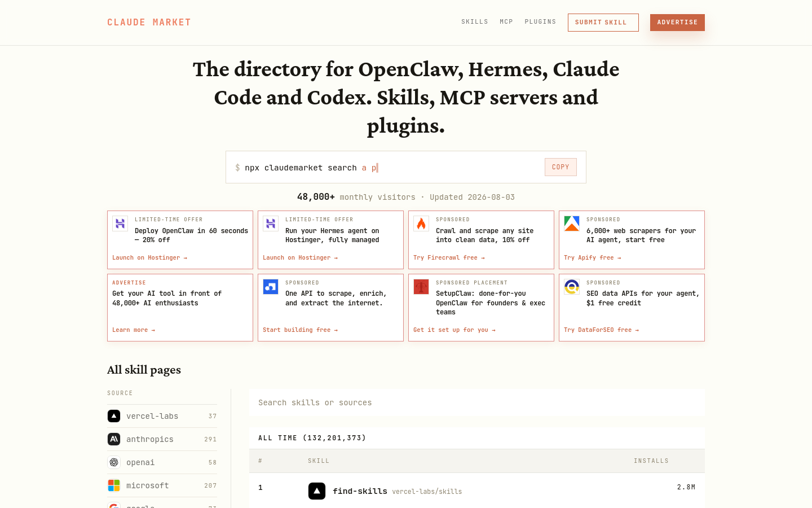Image resolution: width=812 pixels, height=508 pixels.
Task: Click the vercel-labs/skills repository text
Action: click(x=427, y=492)
